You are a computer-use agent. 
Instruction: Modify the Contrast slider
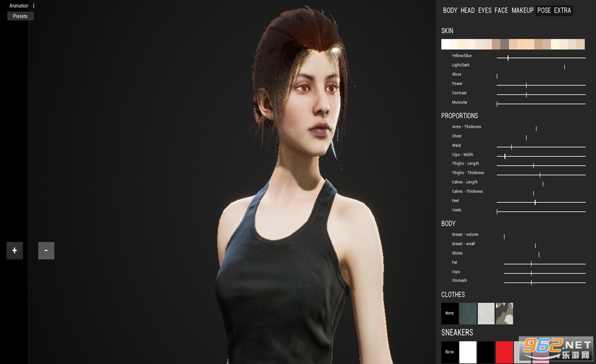tap(541, 94)
